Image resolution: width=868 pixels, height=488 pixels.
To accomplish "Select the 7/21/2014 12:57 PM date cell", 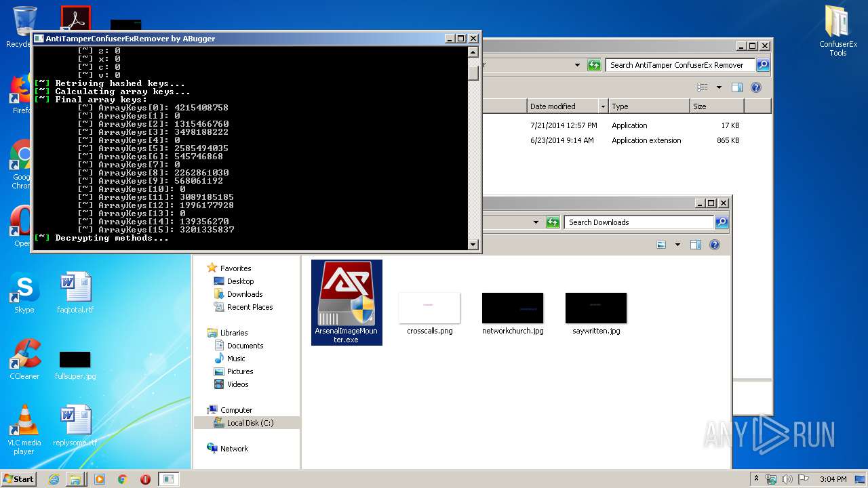I will pos(564,125).
